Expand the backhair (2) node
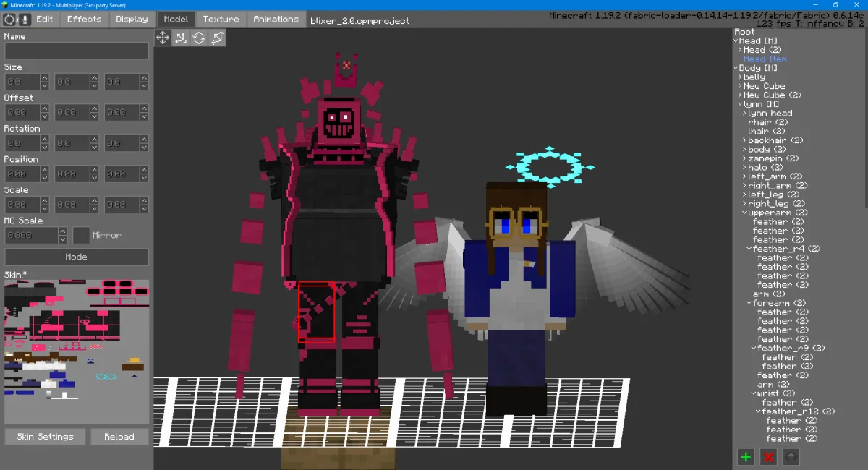 pos(744,140)
